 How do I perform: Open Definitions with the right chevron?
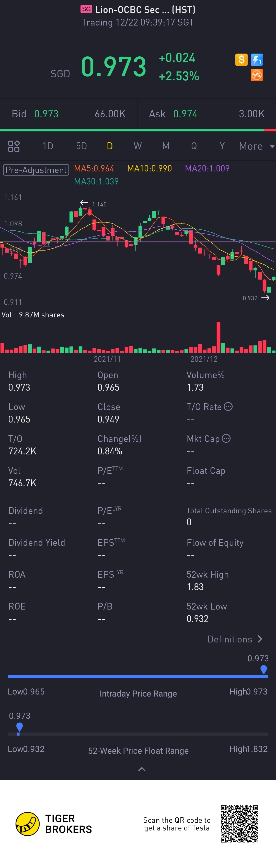260,639
